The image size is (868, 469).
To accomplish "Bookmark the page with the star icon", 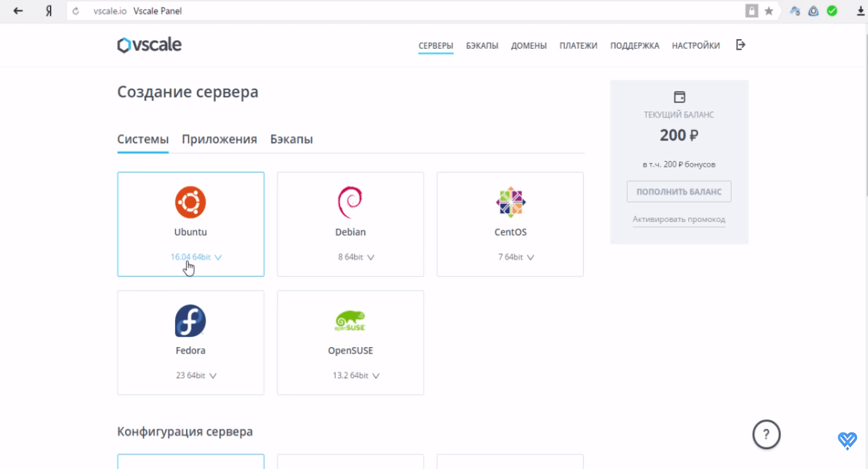I will tap(769, 11).
